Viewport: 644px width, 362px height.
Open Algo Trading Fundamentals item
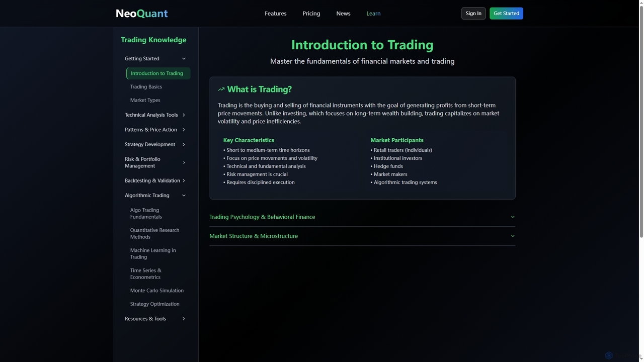coord(146,214)
